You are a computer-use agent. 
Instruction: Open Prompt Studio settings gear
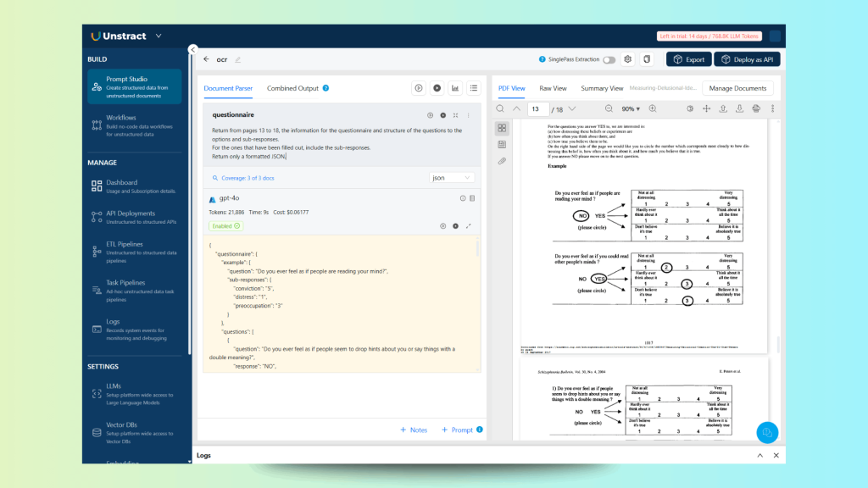(x=628, y=59)
